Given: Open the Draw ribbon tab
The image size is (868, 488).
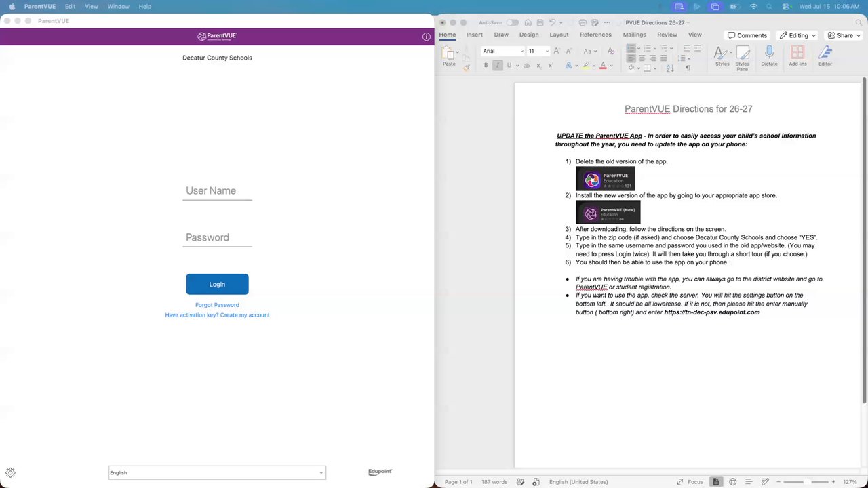Looking at the screenshot, I should click(501, 35).
